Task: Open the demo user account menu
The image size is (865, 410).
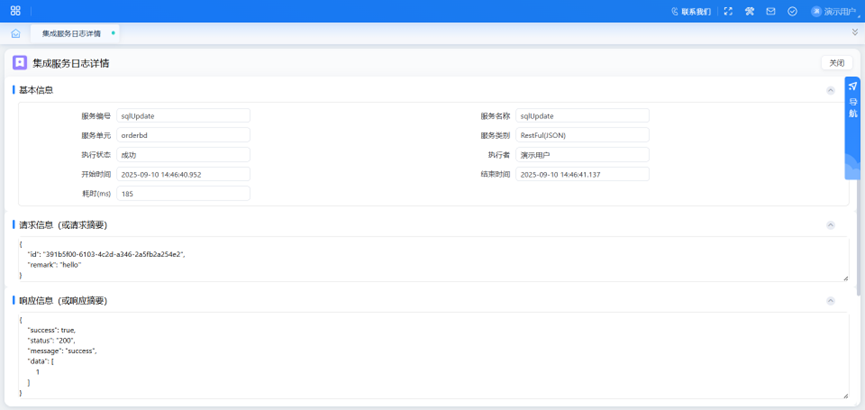Action: [x=835, y=11]
